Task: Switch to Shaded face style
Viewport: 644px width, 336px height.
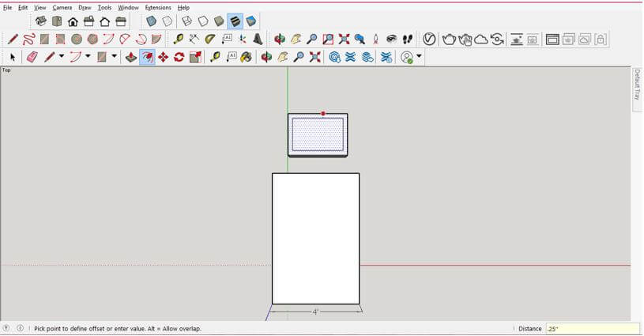Action: 219,21
